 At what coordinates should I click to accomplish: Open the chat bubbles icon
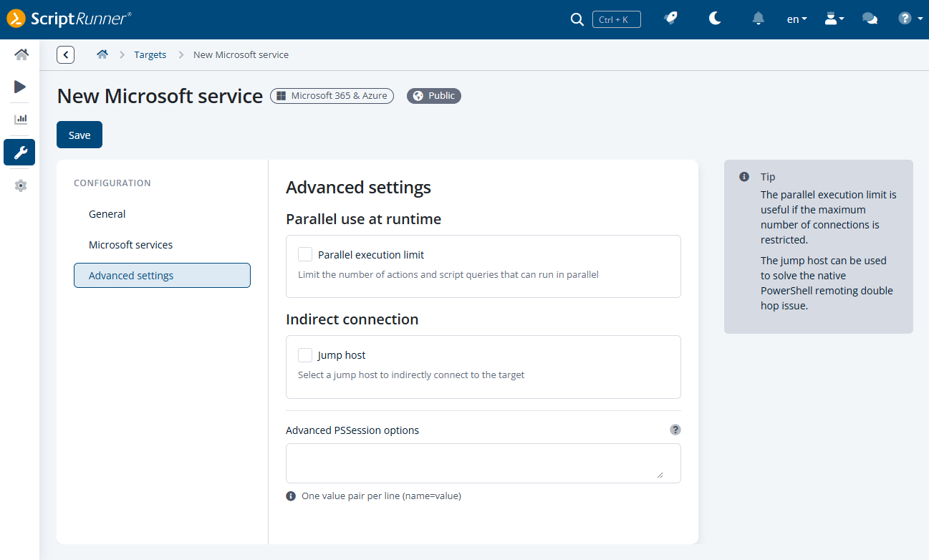[870, 19]
